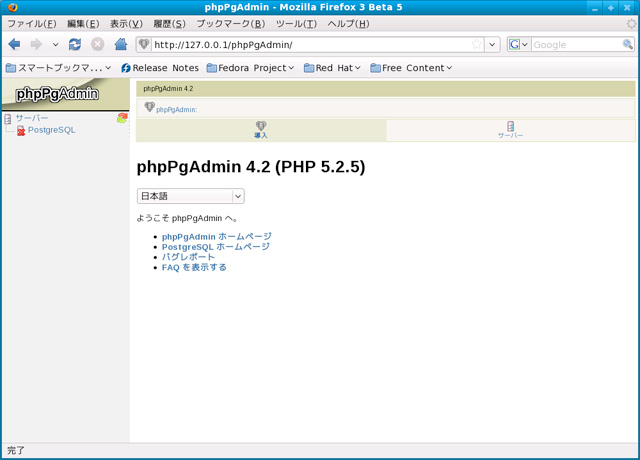The image size is (640, 460).
Task: Open the URL bar history dropdown
Action: (x=492, y=44)
